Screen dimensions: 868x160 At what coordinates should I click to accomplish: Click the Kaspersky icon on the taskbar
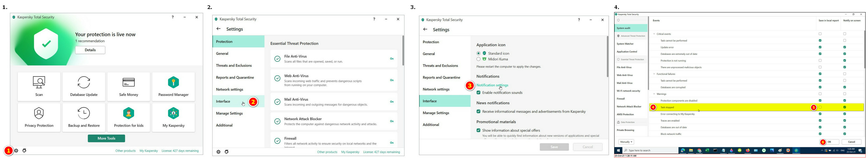[796, 151]
